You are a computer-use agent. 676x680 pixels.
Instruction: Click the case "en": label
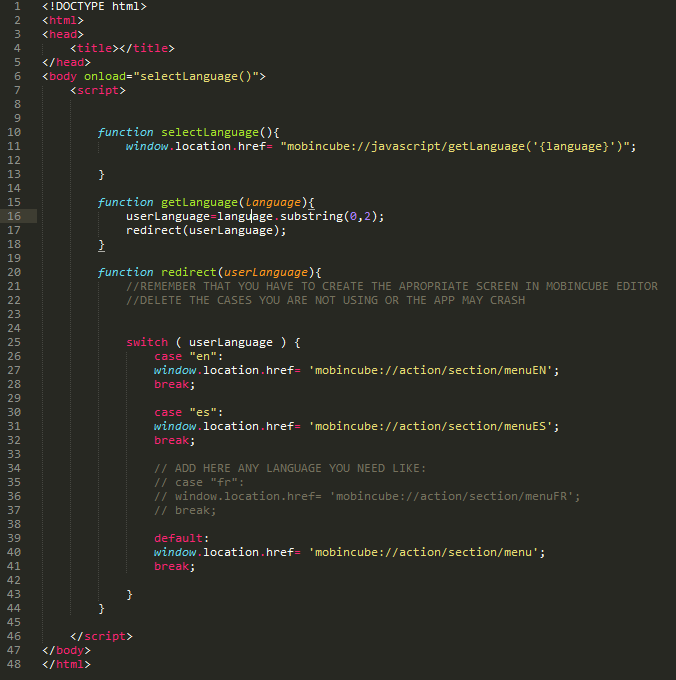tap(189, 356)
